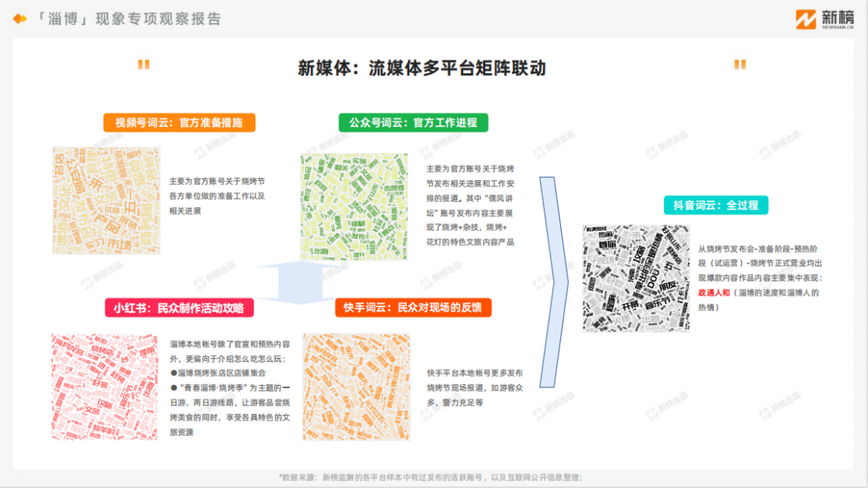Open the beige 视频号 word cloud image

point(106,200)
